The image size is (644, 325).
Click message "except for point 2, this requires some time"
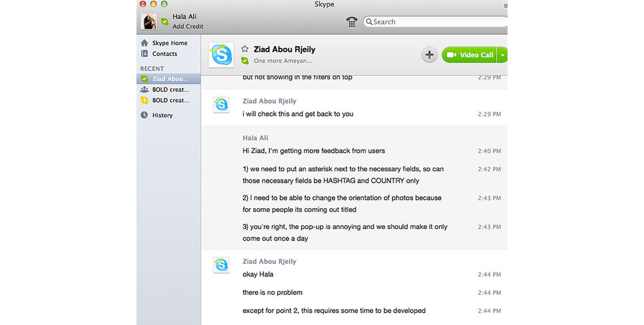(x=334, y=311)
